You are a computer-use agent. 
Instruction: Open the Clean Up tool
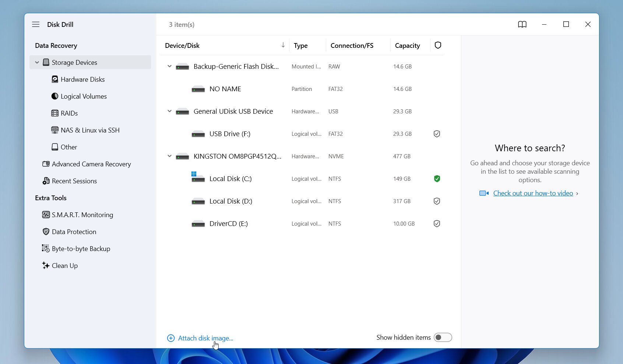click(65, 265)
